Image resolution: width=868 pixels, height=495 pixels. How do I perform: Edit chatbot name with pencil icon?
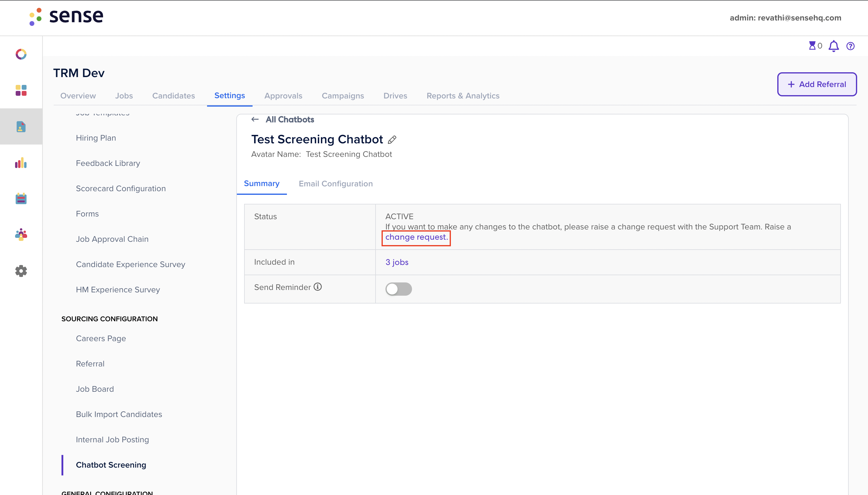[x=392, y=140]
